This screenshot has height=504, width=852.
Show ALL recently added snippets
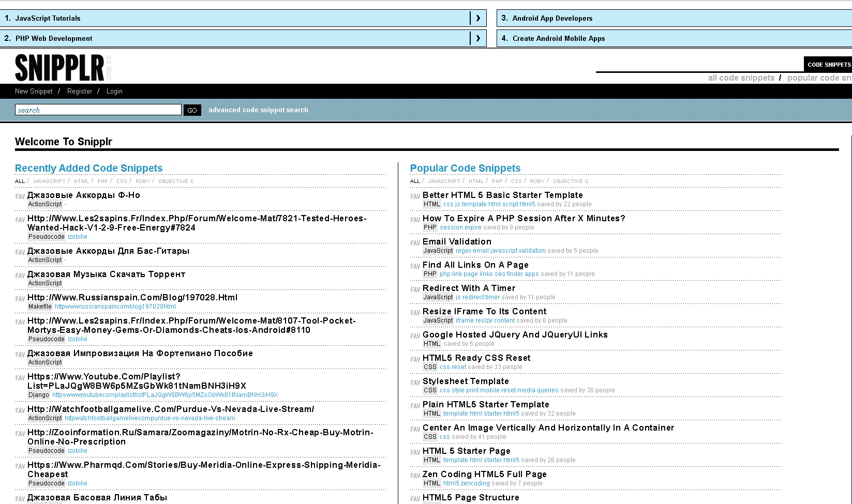20,181
